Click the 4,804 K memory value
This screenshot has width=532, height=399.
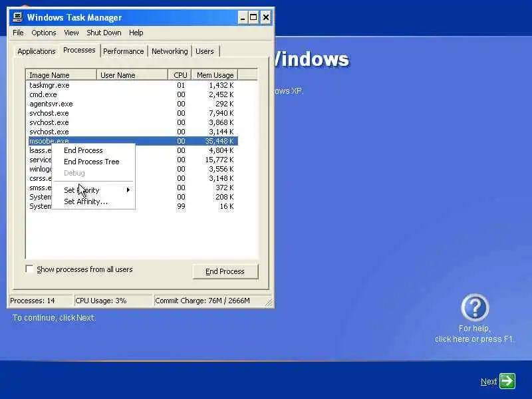pos(221,150)
